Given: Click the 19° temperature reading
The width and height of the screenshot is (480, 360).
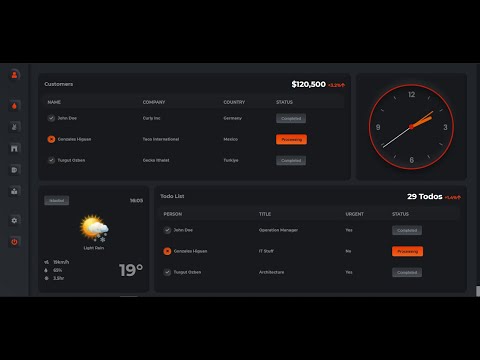Looking at the screenshot, I should [x=131, y=270].
